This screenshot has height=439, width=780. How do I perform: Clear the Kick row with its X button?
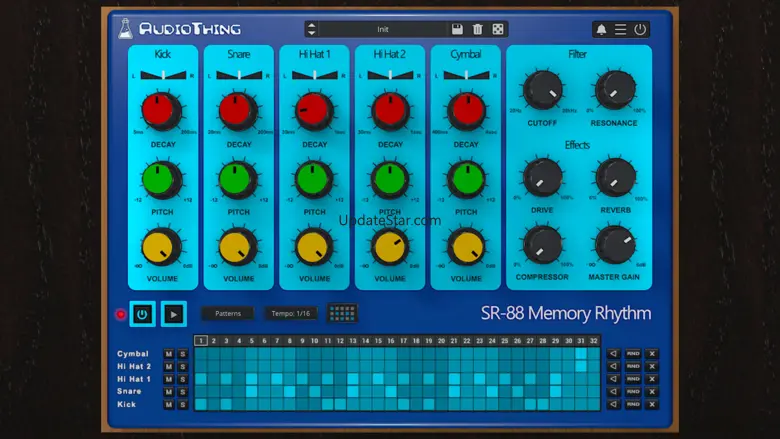(x=651, y=404)
